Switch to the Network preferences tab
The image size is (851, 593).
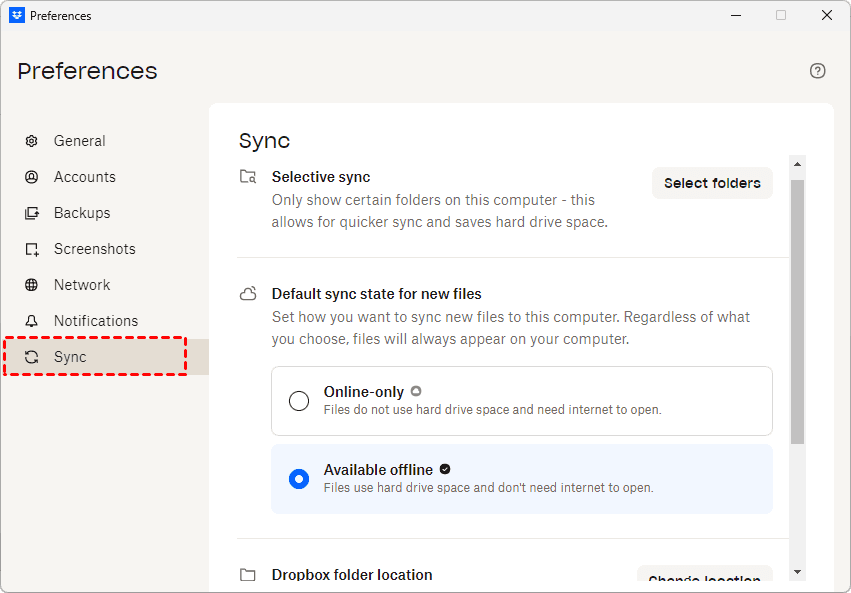pyautogui.click(x=82, y=285)
